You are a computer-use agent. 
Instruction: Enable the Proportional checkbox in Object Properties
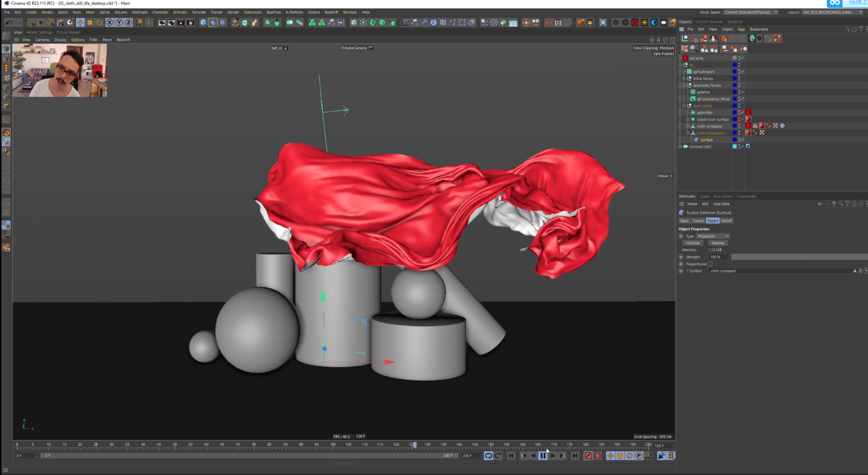[710, 263]
